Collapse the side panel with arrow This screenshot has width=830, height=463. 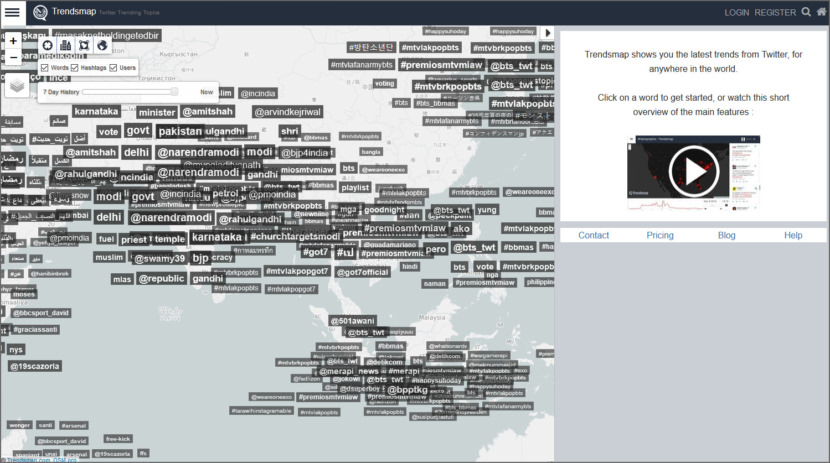pyautogui.click(x=548, y=33)
